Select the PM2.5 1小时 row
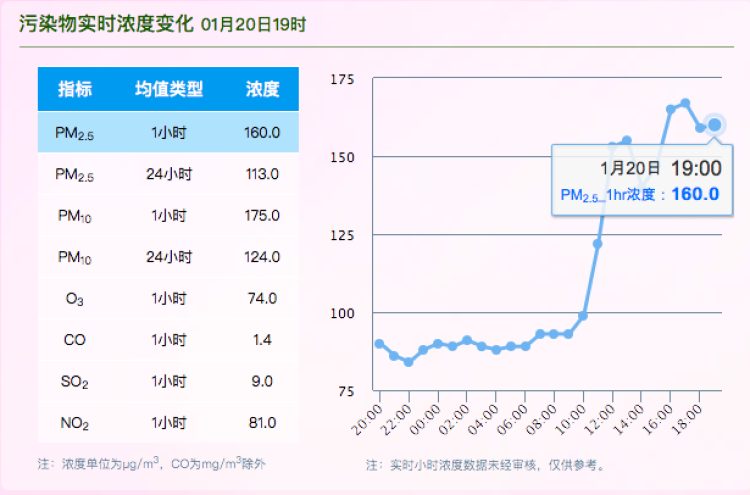The width and height of the screenshot is (750, 495). coord(168,132)
